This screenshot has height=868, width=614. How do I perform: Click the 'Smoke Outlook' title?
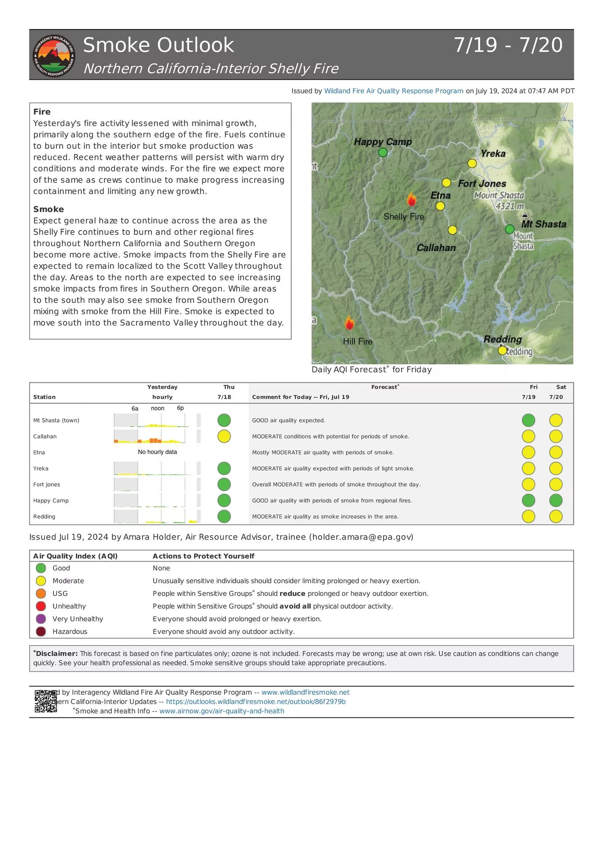tap(158, 45)
